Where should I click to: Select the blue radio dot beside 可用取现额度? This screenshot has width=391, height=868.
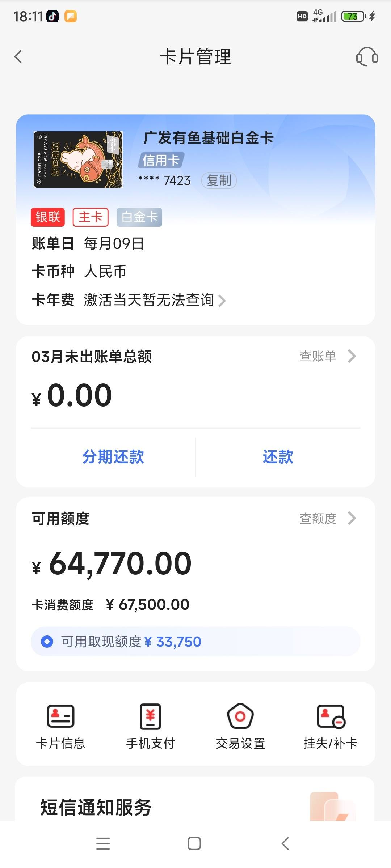[47, 642]
